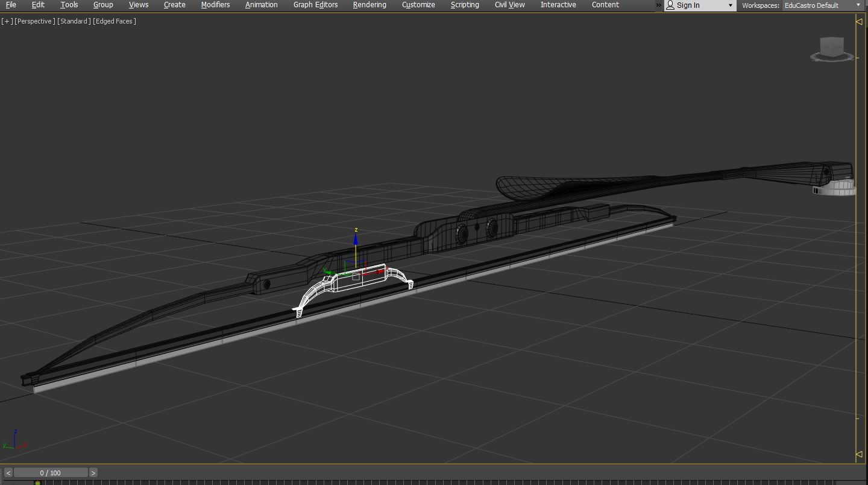Screen dimensions: 868x485
Task: Expand the menu bar overflow chevron
Action: 658,5
